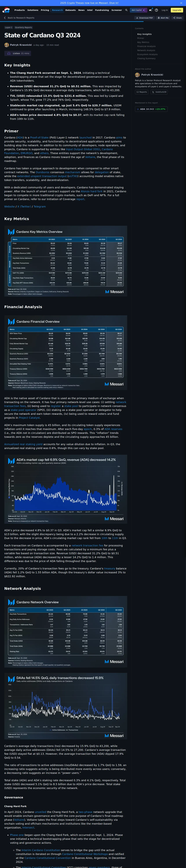Open the author's 12 Reports
Image resolution: width=186 pixels, height=868 pixels.
point(142,92)
